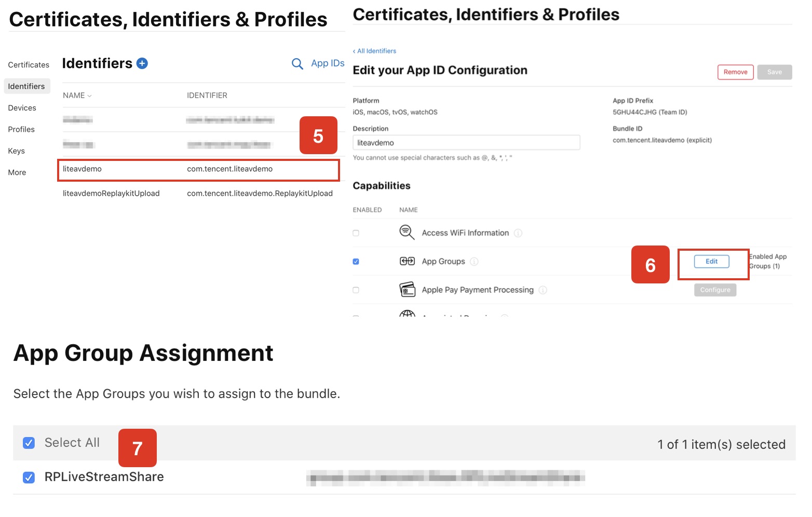Enable the Access WiFi Information checkbox
Screen dimensions: 812x517
pyautogui.click(x=356, y=233)
